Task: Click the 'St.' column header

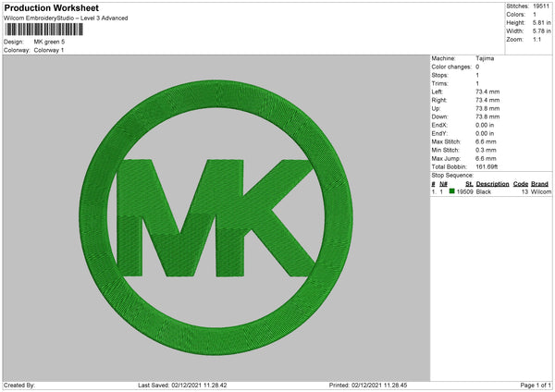Action: click(469, 184)
